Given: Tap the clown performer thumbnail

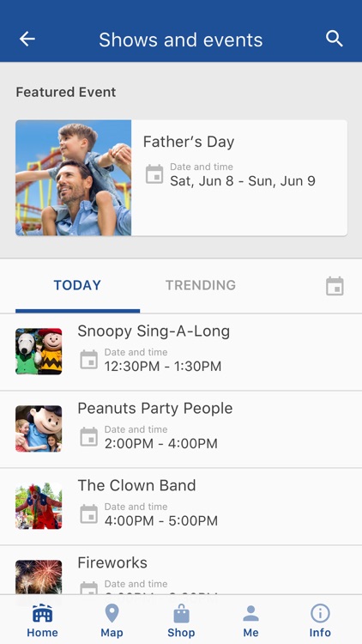Looking at the screenshot, I should (x=39, y=506).
